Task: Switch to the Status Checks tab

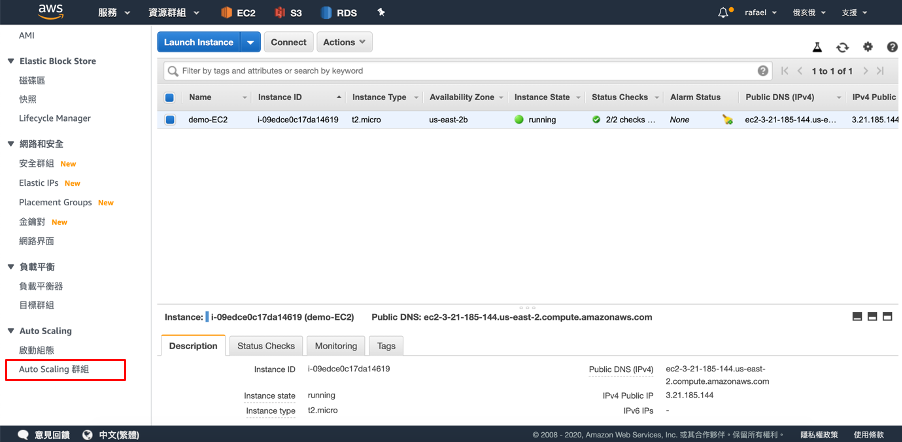Action: tap(266, 346)
